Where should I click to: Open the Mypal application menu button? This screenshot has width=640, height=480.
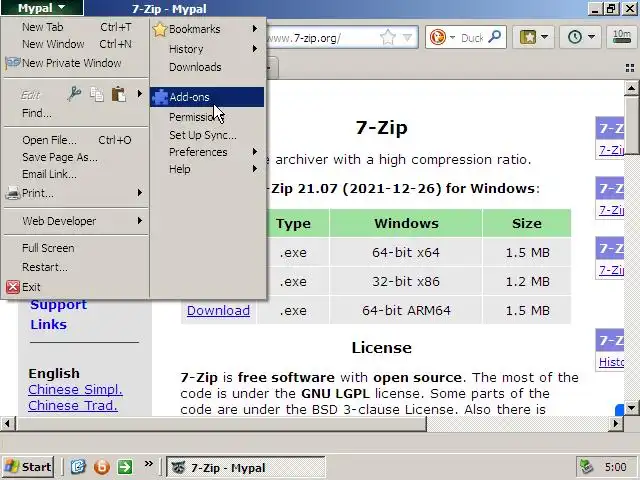point(42,8)
